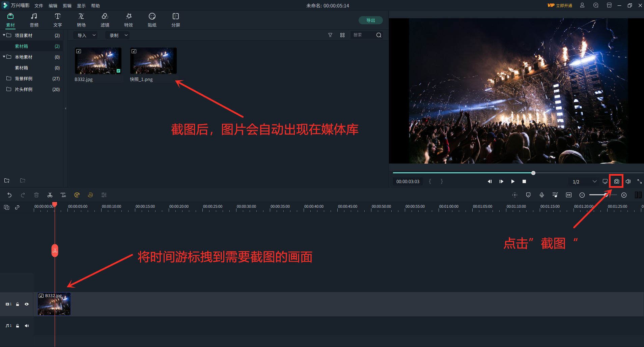Lock the video track with the lock toggle
The height and width of the screenshot is (347, 644).
point(17,304)
